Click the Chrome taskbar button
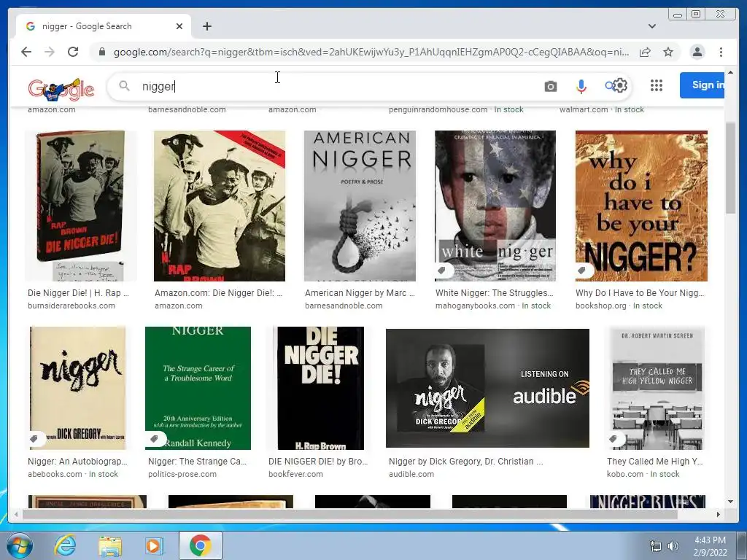The image size is (747, 560). tap(200, 545)
